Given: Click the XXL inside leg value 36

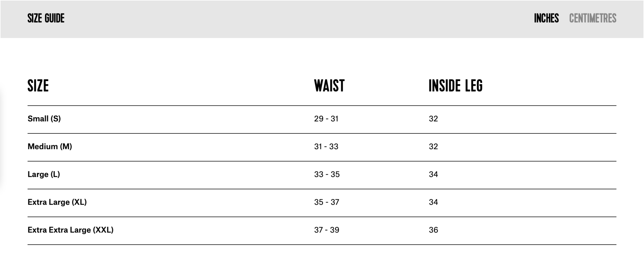Looking at the screenshot, I should [433, 230].
